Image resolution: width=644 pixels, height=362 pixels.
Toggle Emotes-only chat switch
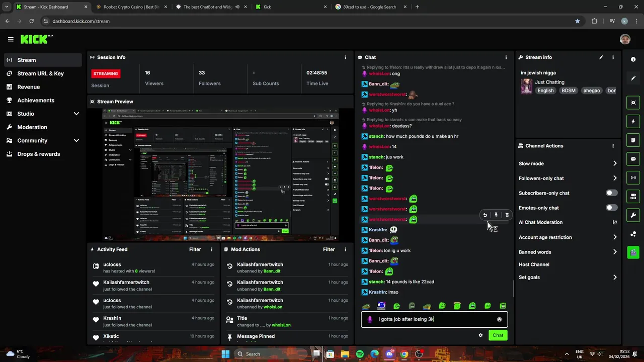(612, 208)
